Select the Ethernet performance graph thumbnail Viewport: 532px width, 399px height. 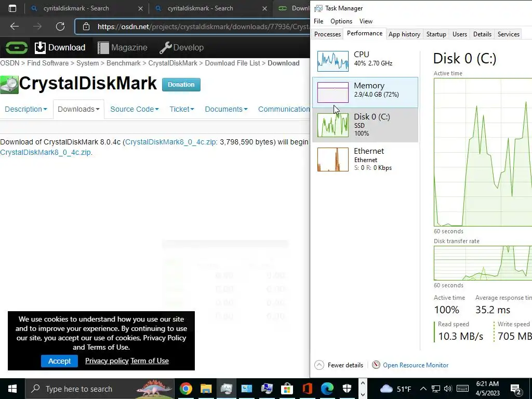point(333,159)
